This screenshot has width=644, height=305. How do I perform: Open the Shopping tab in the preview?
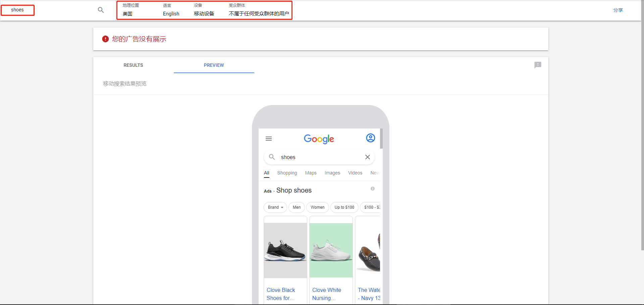point(287,173)
